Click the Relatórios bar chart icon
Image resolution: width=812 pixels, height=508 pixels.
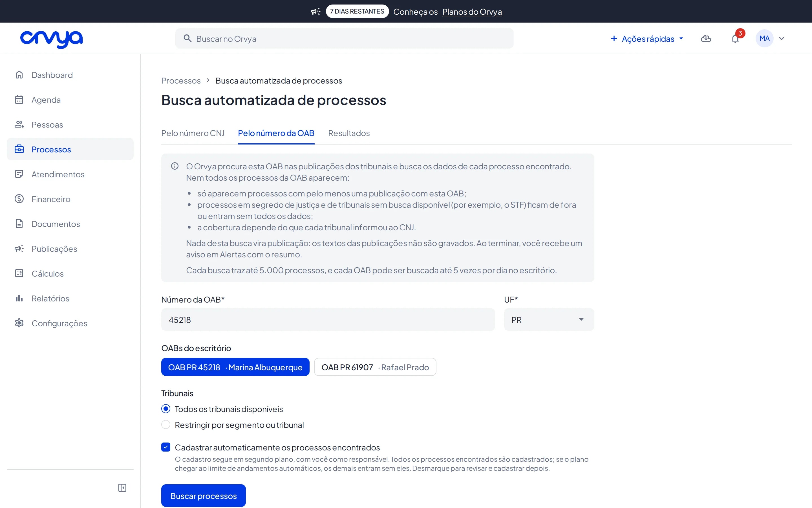19,298
